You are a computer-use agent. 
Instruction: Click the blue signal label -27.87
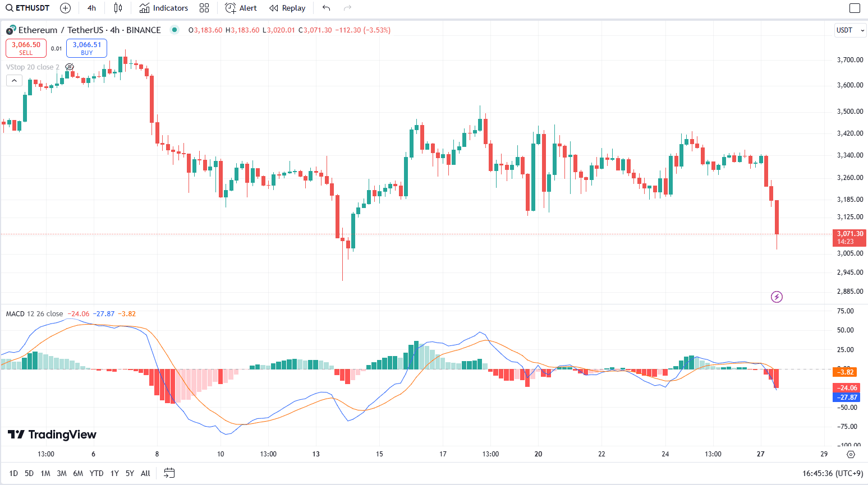pyautogui.click(x=846, y=398)
